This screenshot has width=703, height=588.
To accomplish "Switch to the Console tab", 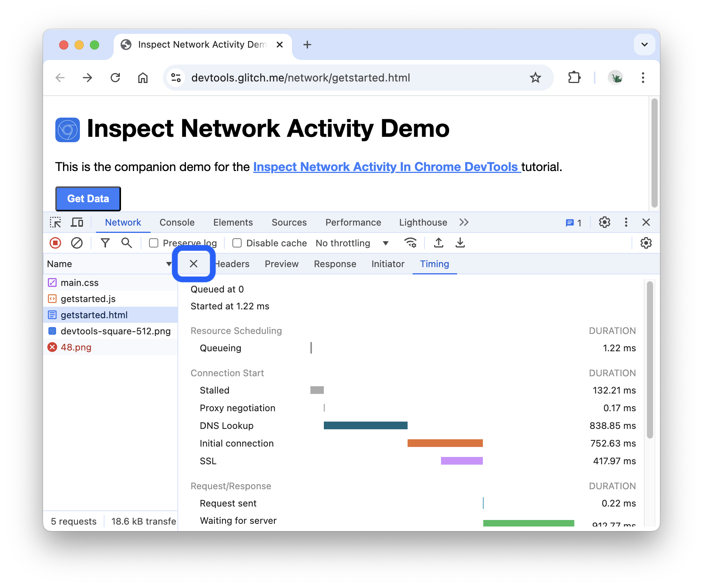I will [177, 223].
